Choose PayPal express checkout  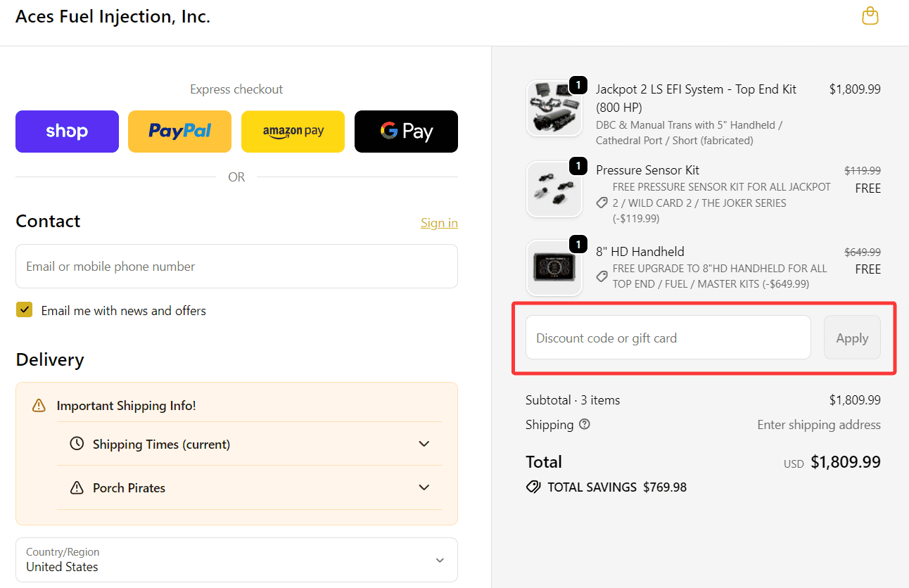tap(179, 132)
